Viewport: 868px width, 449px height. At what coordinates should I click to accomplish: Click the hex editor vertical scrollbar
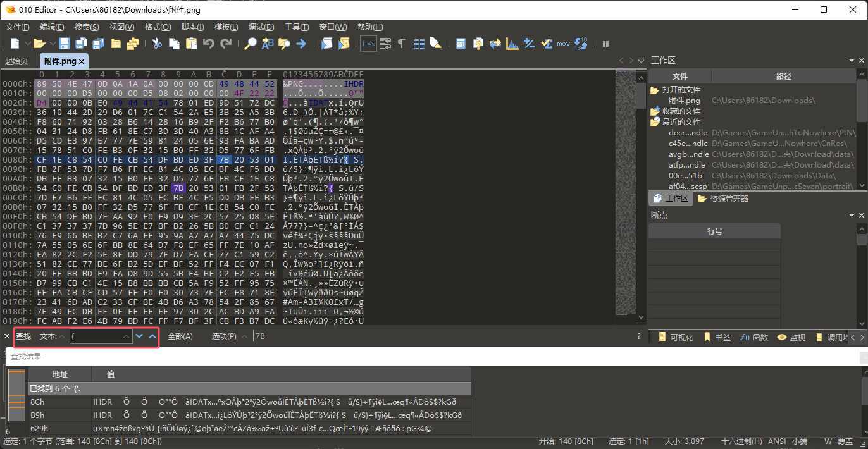[x=640, y=197]
